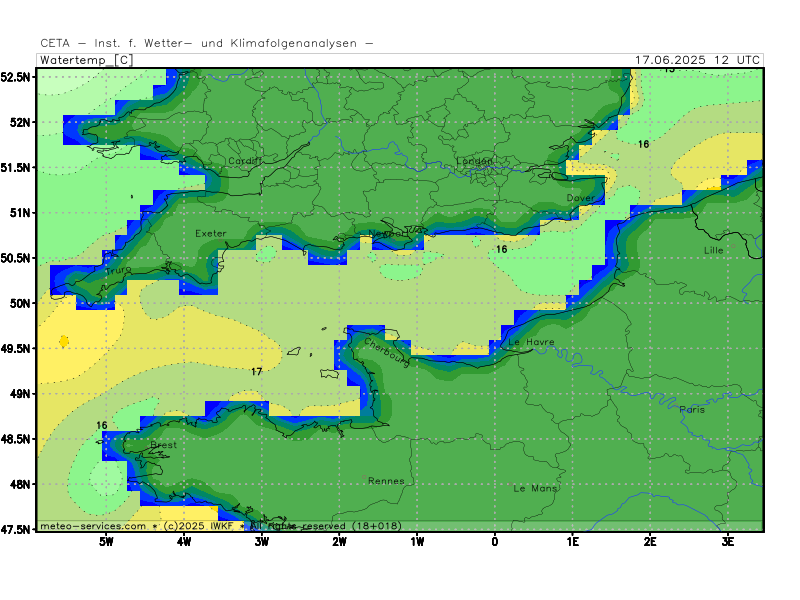The height and width of the screenshot is (600, 800).
Task: Select the 52N latitude axis label
Action: [x=20, y=122]
